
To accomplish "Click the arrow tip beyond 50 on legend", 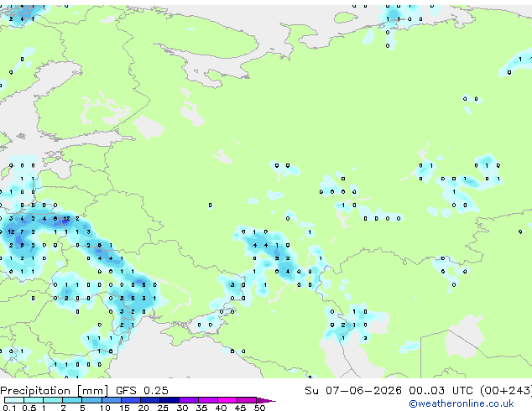I will [x=266, y=400].
